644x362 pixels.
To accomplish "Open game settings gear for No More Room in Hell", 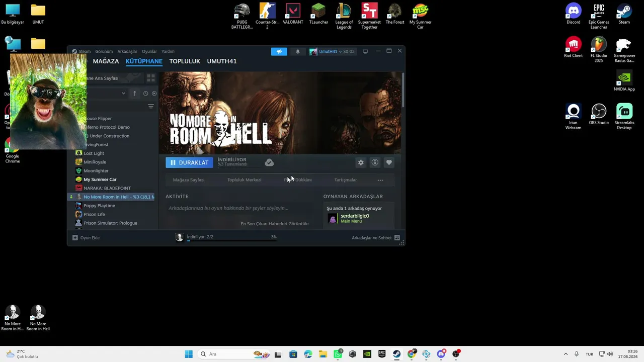I will [x=361, y=162].
